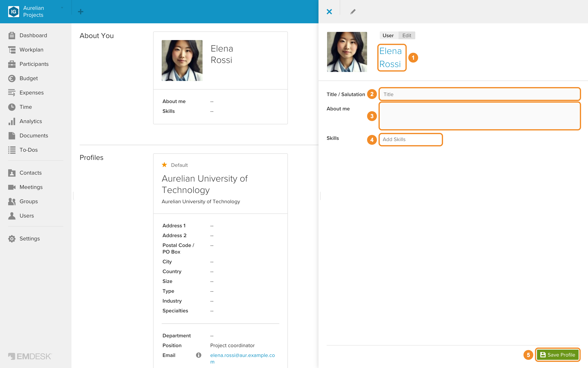Close the profile edit panel
This screenshot has width=588, height=368.
pyautogui.click(x=329, y=12)
